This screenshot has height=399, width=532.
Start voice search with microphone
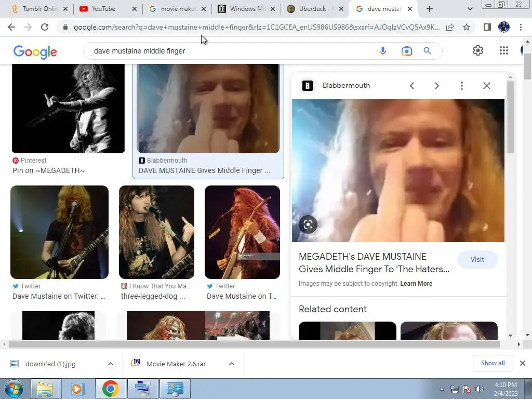(383, 51)
